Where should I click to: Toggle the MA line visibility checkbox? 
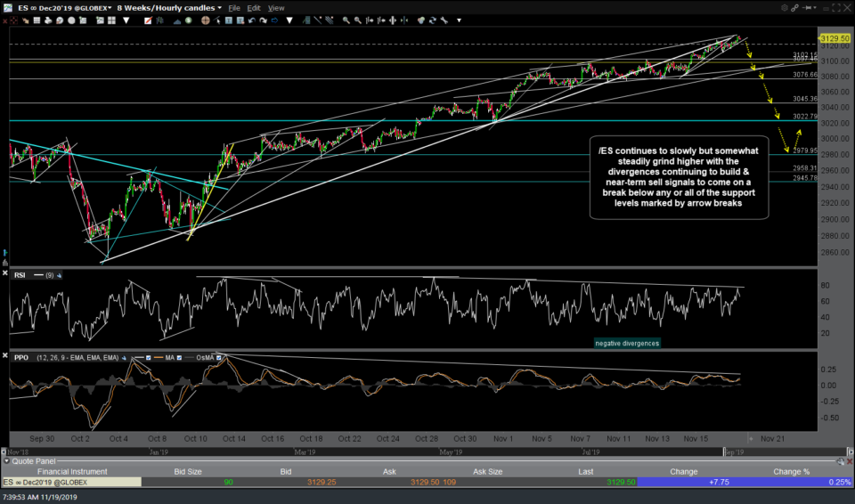tap(179, 358)
